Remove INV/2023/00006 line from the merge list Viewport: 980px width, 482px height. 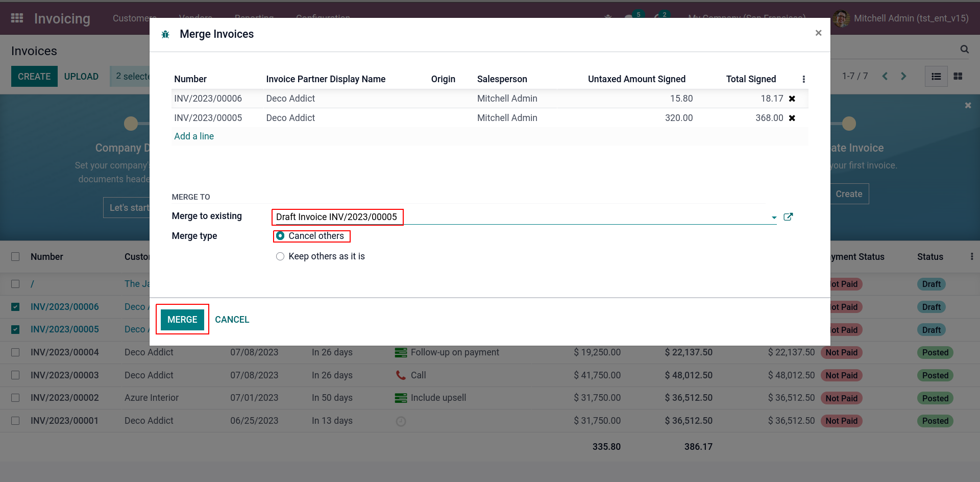(x=792, y=99)
